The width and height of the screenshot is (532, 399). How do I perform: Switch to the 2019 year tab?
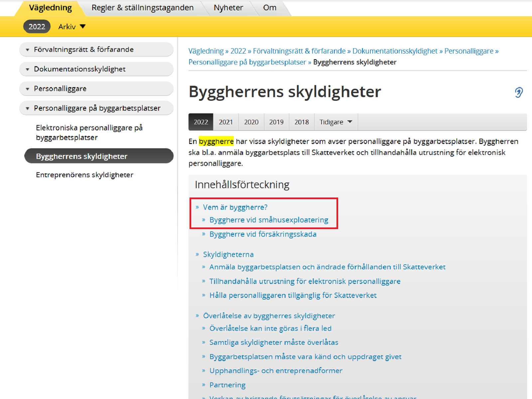click(x=276, y=122)
